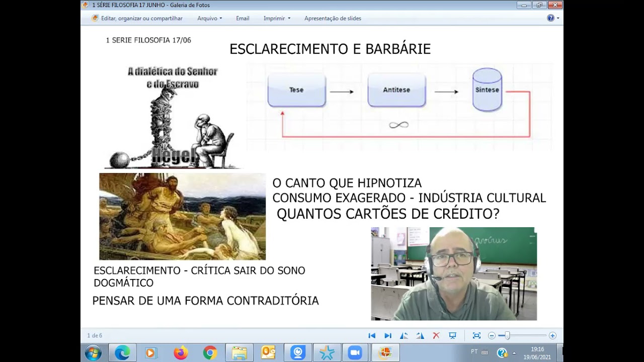Open Editar, organizar ou compartilhar
644x362 pixels.
[x=137, y=18]
